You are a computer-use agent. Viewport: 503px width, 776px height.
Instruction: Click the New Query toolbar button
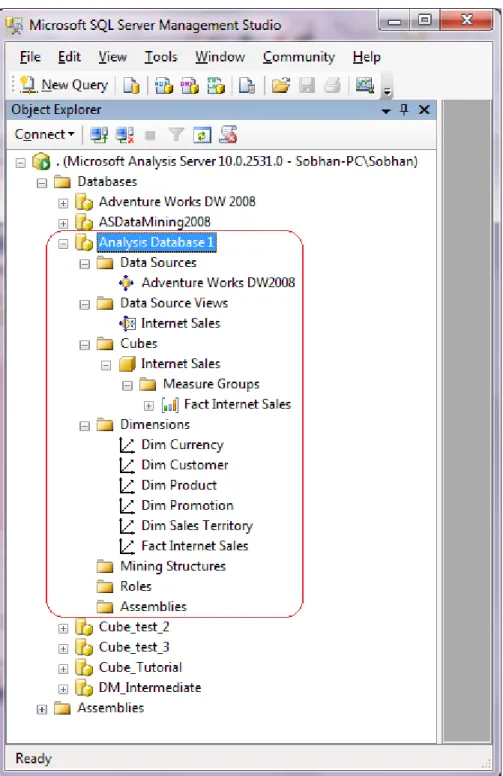click(64, 85)
